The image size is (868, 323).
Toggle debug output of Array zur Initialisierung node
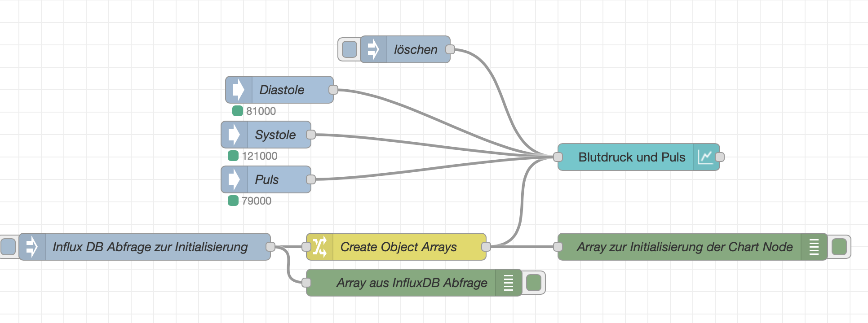[839, 247]
